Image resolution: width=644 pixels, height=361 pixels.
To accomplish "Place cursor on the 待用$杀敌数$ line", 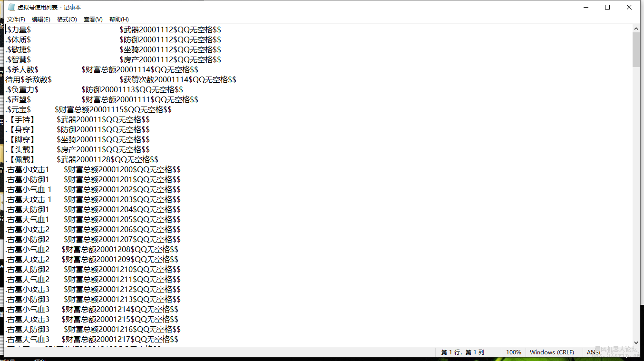I will click(29, 79).
